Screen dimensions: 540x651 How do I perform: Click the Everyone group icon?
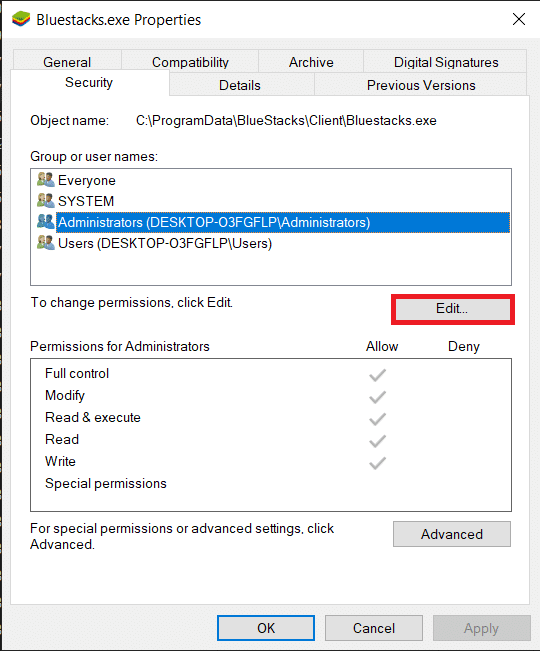click(x=45, y=180)
